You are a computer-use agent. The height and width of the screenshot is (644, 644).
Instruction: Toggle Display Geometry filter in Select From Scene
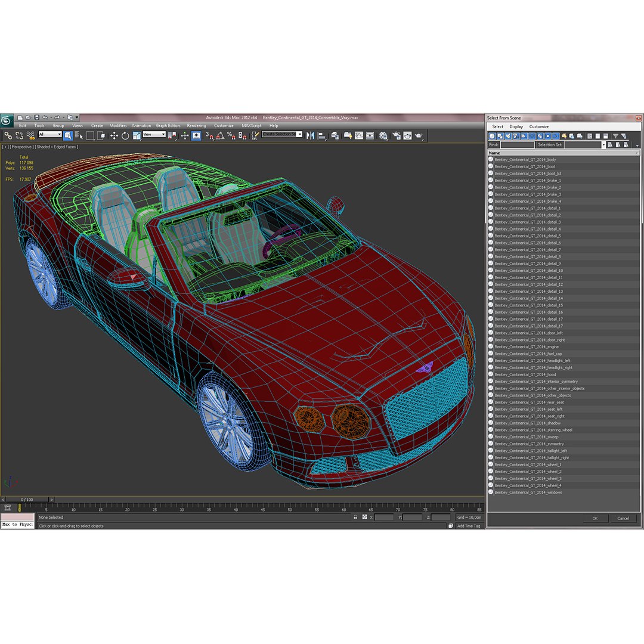[492, 136]
